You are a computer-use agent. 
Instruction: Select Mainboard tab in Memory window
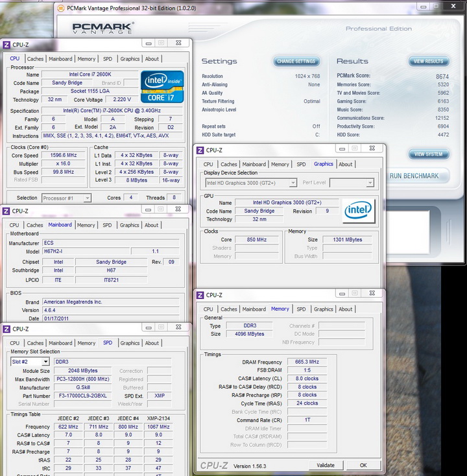pyautogui.click(x=254, y=309)
